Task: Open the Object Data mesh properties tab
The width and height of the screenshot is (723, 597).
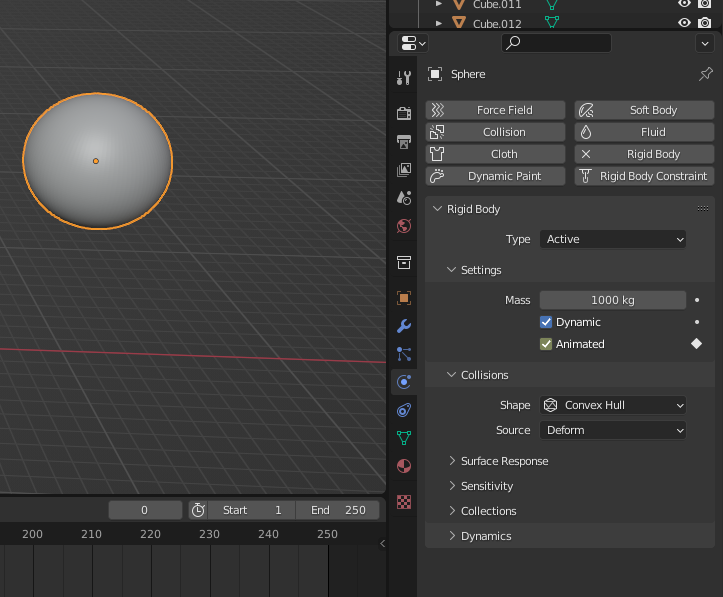Action: (x=404, y=438)
